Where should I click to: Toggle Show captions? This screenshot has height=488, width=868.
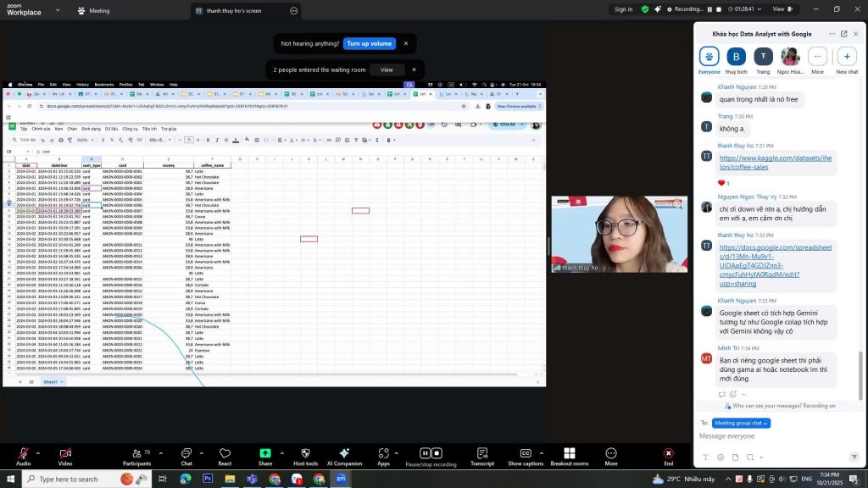(526, 457)
